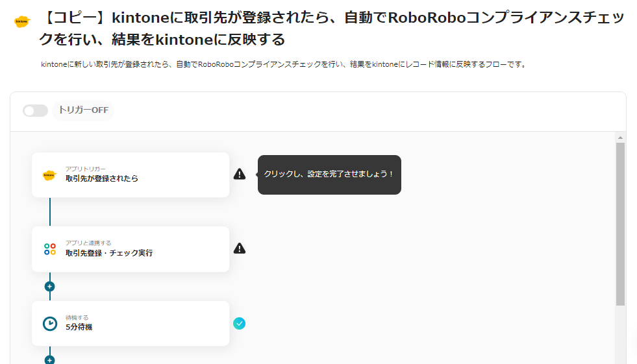Click the clock icon on the 5分待機 step

(x=50, y=324)
